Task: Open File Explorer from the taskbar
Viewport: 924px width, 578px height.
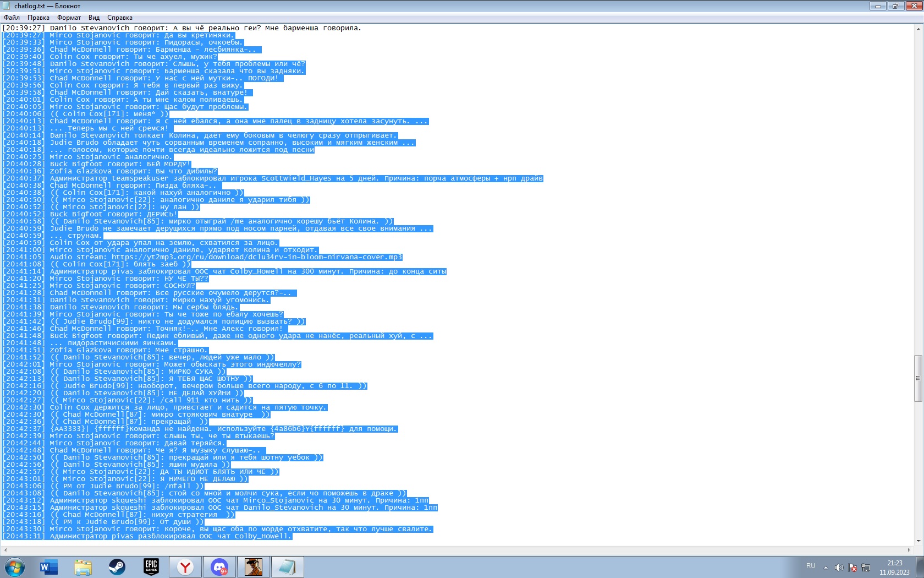Action: tap(82, 566)
